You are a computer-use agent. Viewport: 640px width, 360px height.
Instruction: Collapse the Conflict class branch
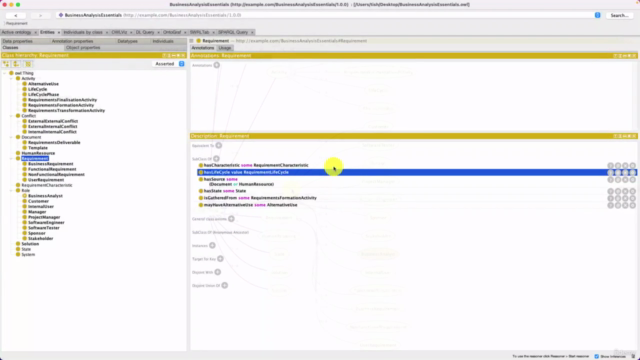(11, 116)
